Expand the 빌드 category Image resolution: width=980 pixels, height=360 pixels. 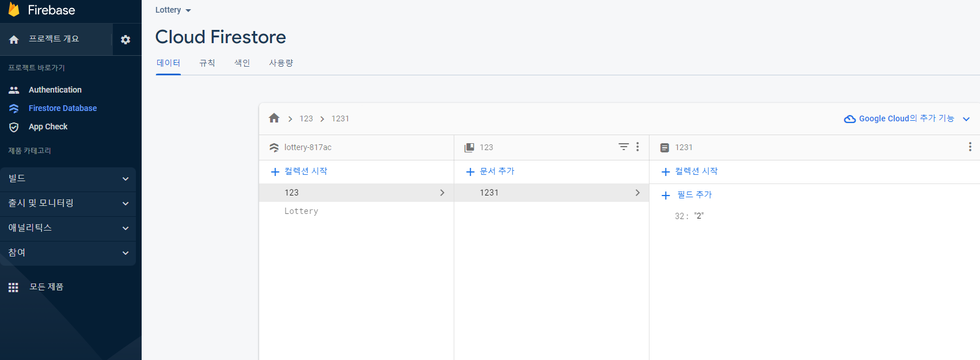(68, 179)
